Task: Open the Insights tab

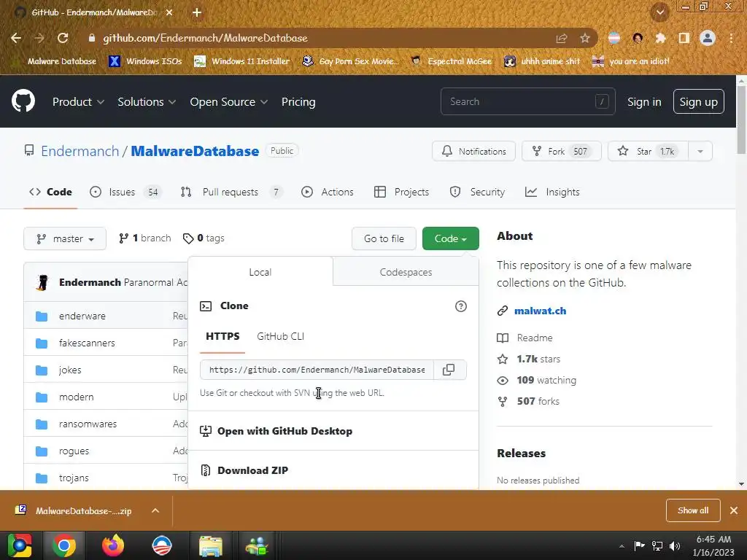Action: pos(552,192)
